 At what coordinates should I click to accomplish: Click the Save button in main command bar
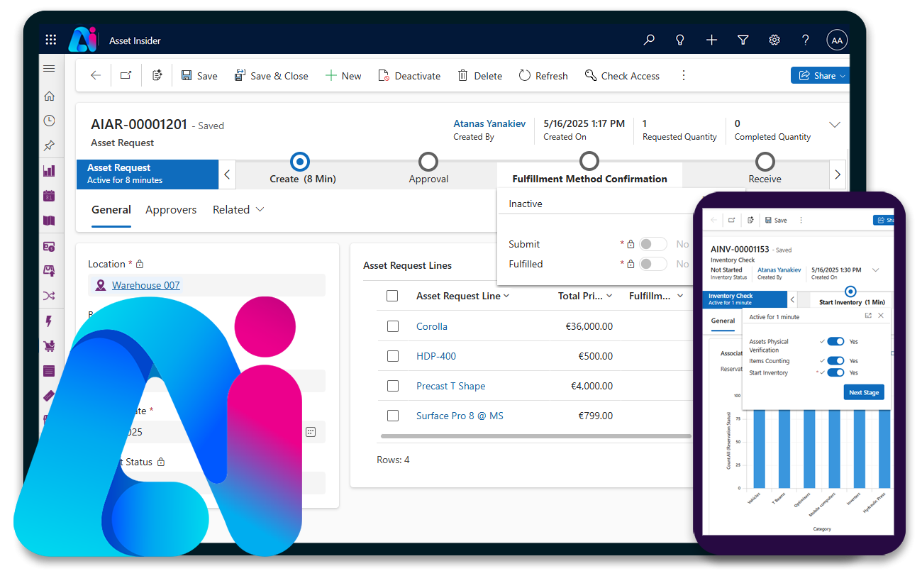click(x=199, y=76)
